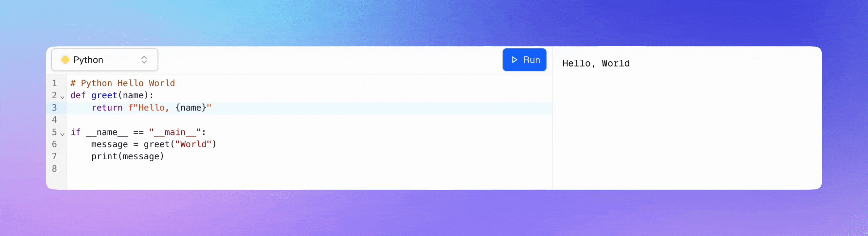The height and width of the screenshot is (236, 868).
Task: Click the "__main__" string in code
Action: (x=175, y=132)
